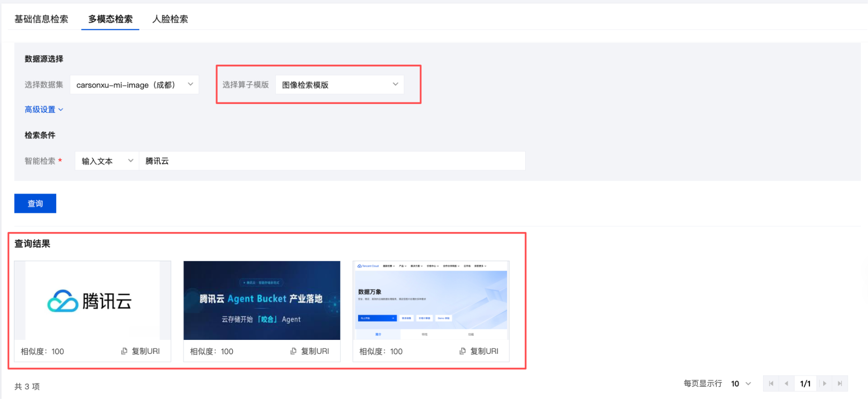Jump to the last results page

click(x=840, y=384)
